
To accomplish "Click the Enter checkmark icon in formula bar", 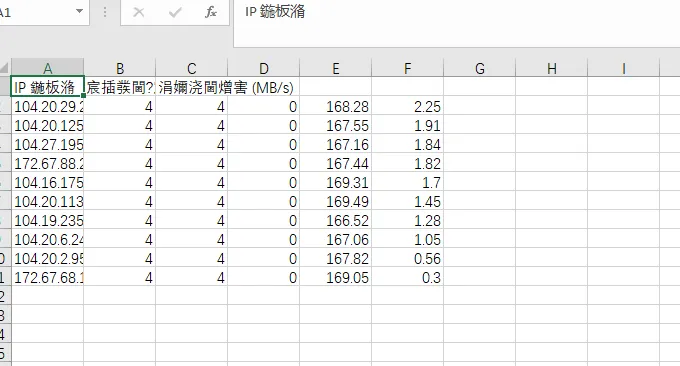I will click(x=175, y=12).
